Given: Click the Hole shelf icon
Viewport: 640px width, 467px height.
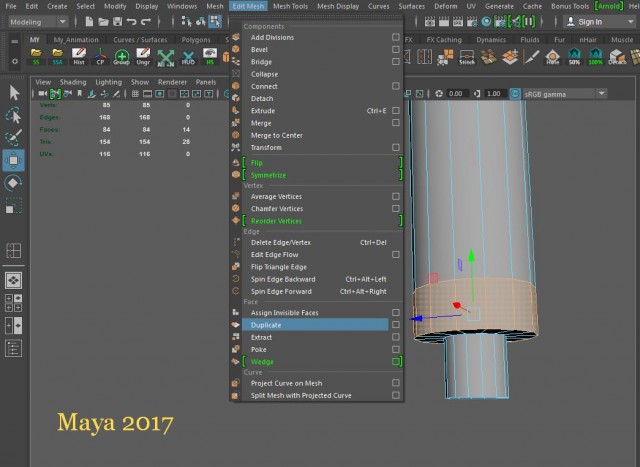Looking at the screenshot, I should pos(553,57).
